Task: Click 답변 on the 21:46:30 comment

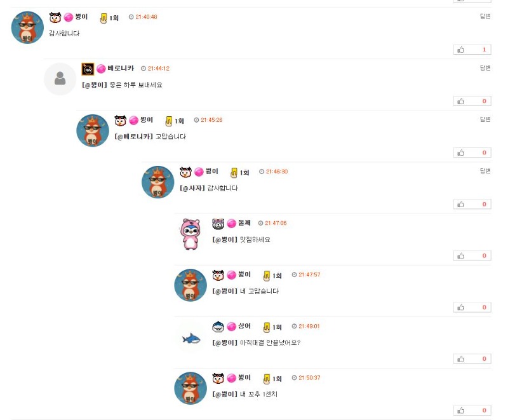Action: (x=485, y=171)
